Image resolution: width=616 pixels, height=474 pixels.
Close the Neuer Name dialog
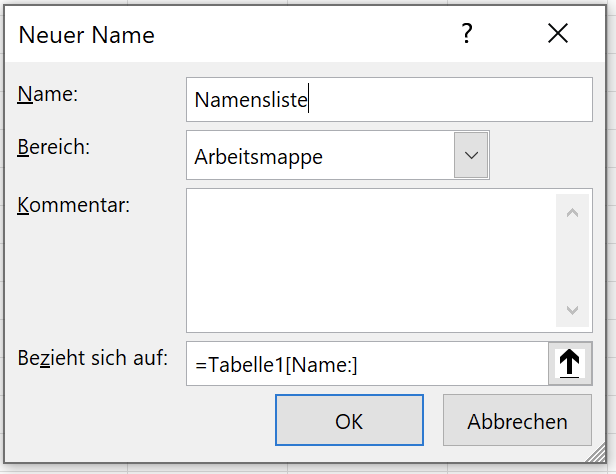[x=558, y=33]
